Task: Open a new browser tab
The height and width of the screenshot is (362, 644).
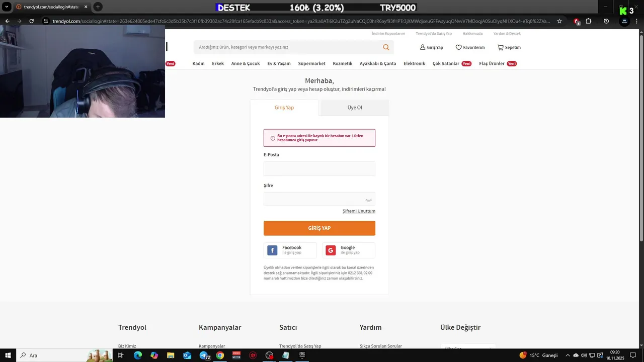Action: click(x=98, y=7)
